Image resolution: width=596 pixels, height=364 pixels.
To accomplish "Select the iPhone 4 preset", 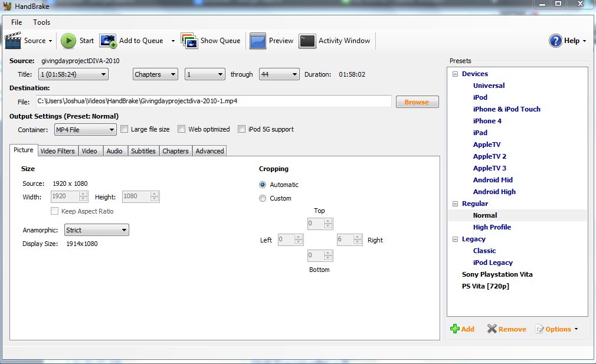I will (x=487, y=121).
